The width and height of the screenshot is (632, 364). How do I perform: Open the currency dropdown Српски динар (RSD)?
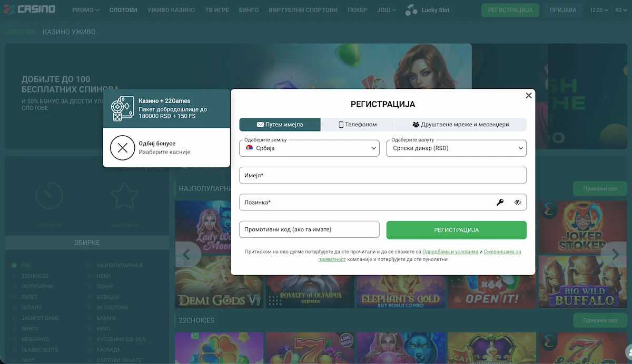click(456, 148)
